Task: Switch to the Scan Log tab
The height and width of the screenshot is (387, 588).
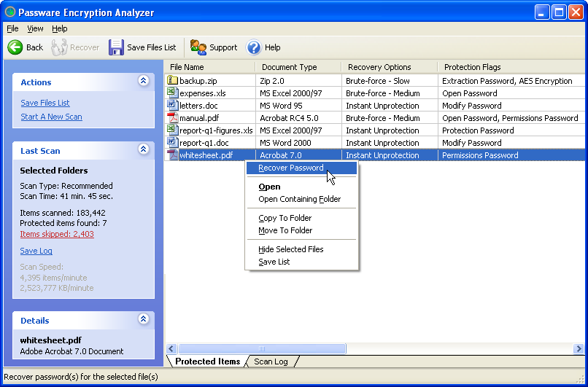Action: point(271,361)
